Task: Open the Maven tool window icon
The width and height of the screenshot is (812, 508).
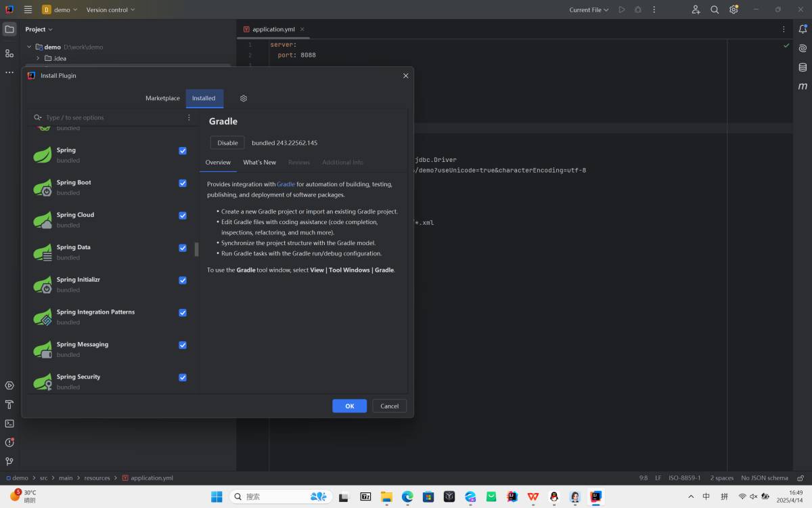Action: coord(803,86)
